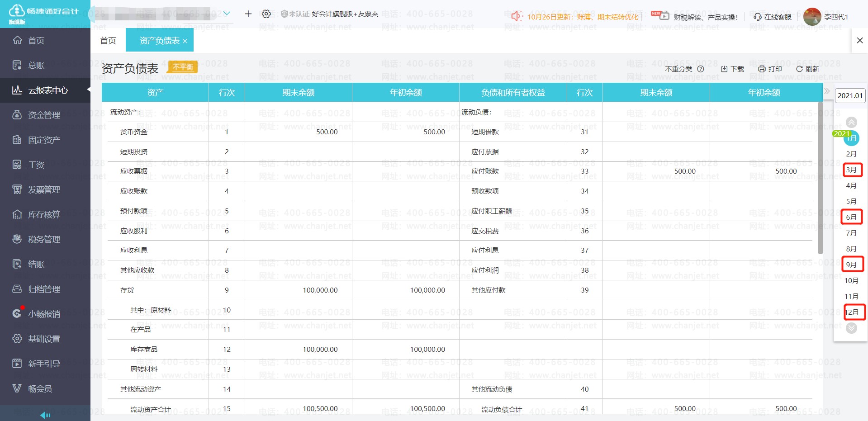Open settings gear icon in top bar
The width and height of the screenshot is (868, 421).
coord(266,14)
